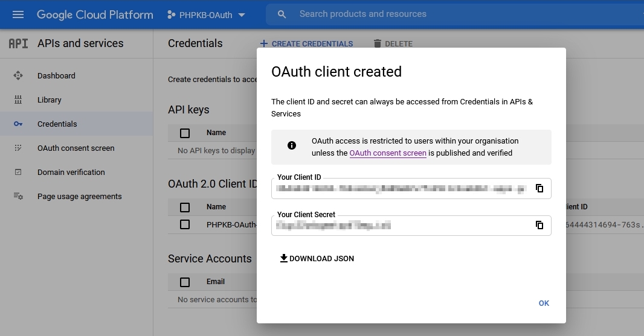The width and height of the screenshot is (644, 336).
Task: Open the PHPKB-OAuth project selector dropdown
Action: (206, 15)
